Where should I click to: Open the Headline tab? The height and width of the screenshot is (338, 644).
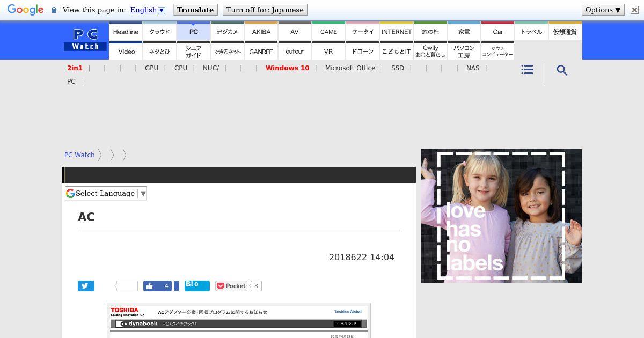click(x=126, y=32)
